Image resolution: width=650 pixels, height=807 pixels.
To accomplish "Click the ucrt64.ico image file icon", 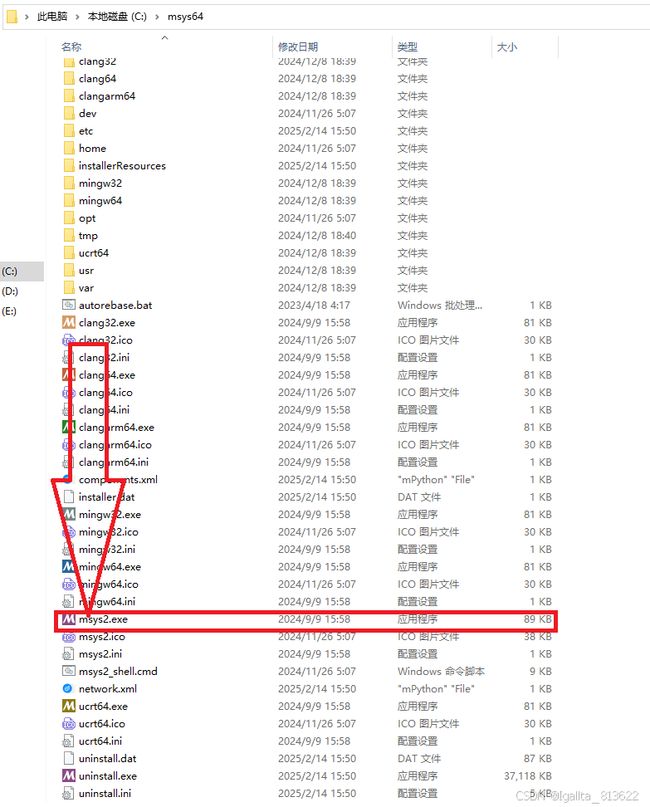I will (x=68, y=724).
